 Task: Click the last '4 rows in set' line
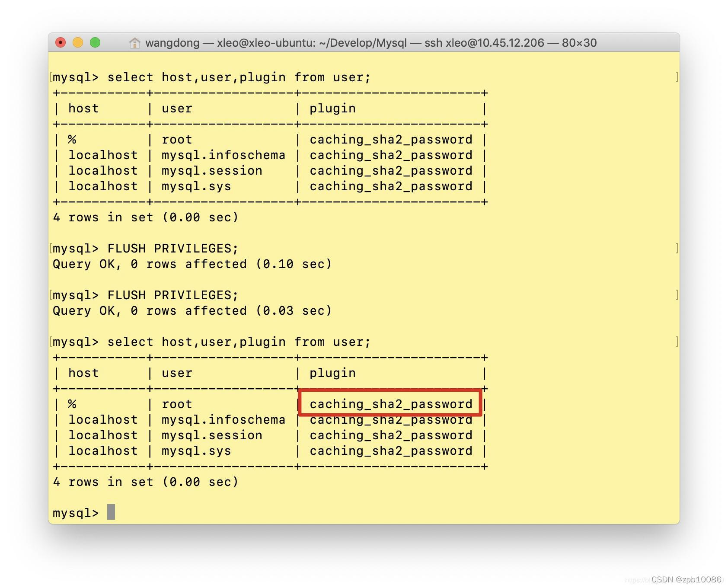point(146,482)
